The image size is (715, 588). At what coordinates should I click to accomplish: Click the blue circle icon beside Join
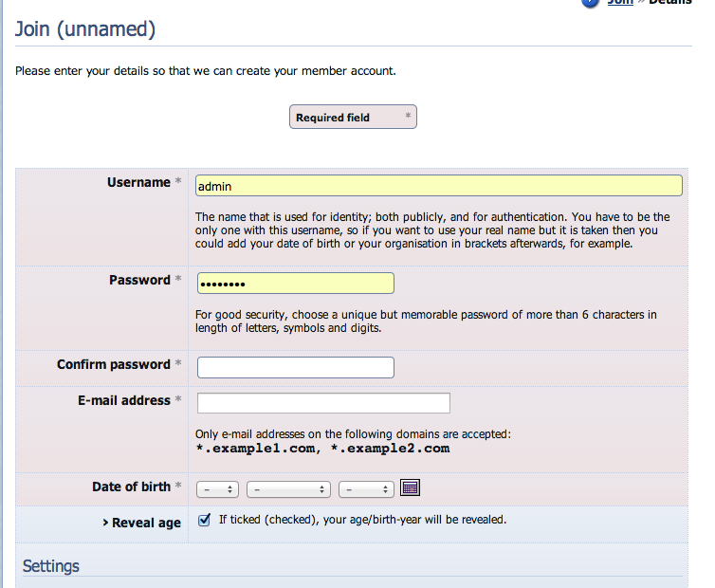tap(591, 3)
